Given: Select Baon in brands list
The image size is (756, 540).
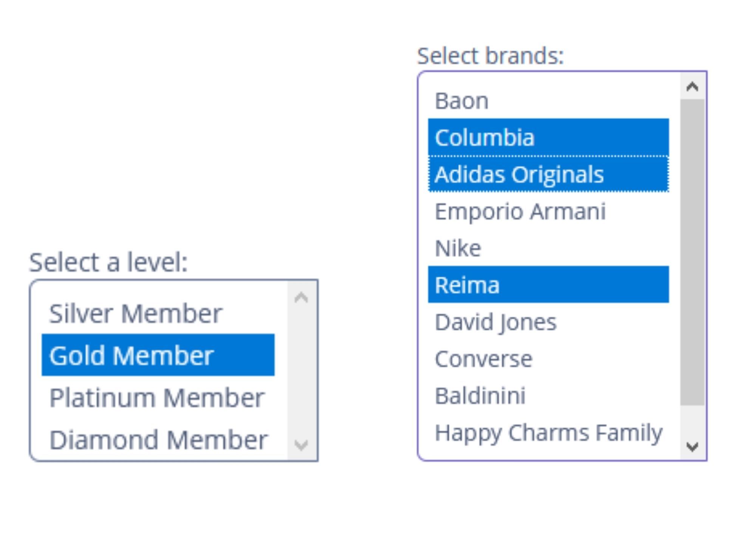Looking at the screenshot, I should click(x=548, y=101).
